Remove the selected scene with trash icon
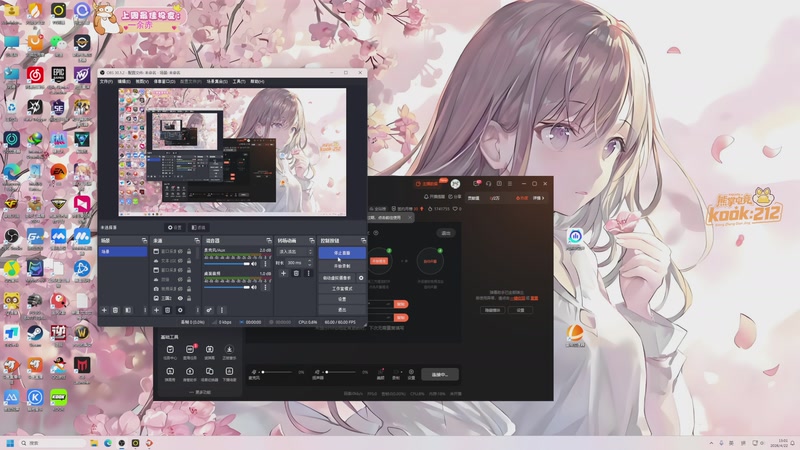The height and width of the screenshot is (450, 800). point(115,310)
